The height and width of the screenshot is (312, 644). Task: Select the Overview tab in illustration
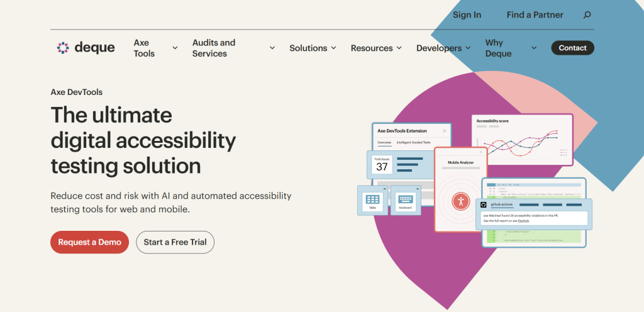[384, 142]
